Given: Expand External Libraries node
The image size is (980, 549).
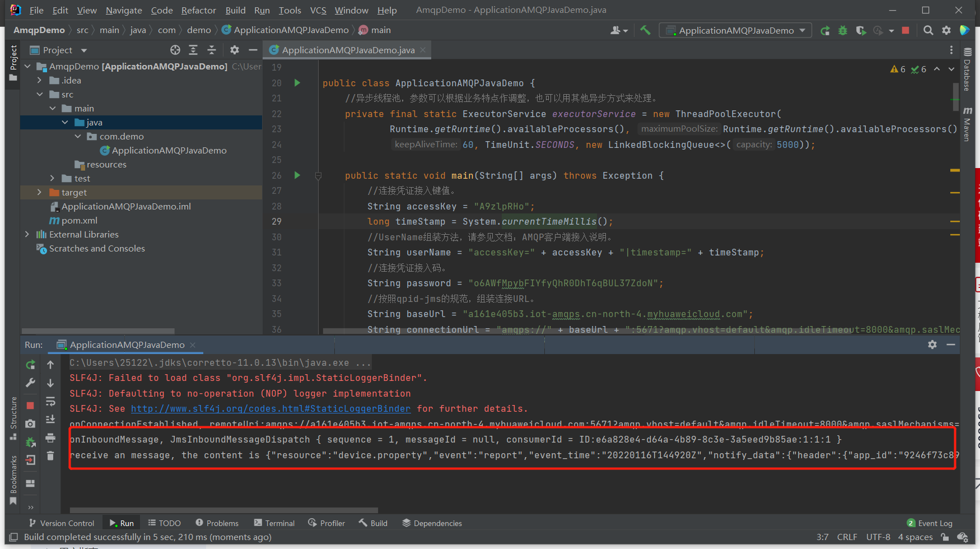Looking at the screenshot, I should pos(27,234).
